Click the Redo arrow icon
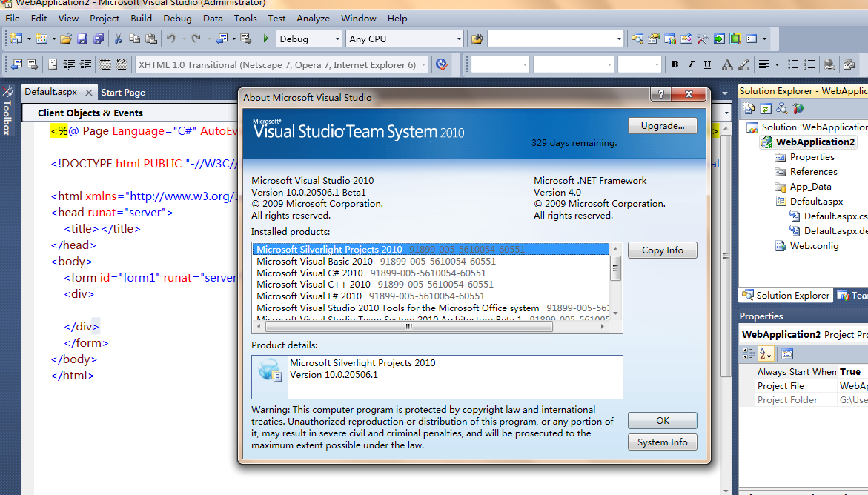Image resolution: width=868 pixels, height=495 pixels. click(x=196, y=39)
